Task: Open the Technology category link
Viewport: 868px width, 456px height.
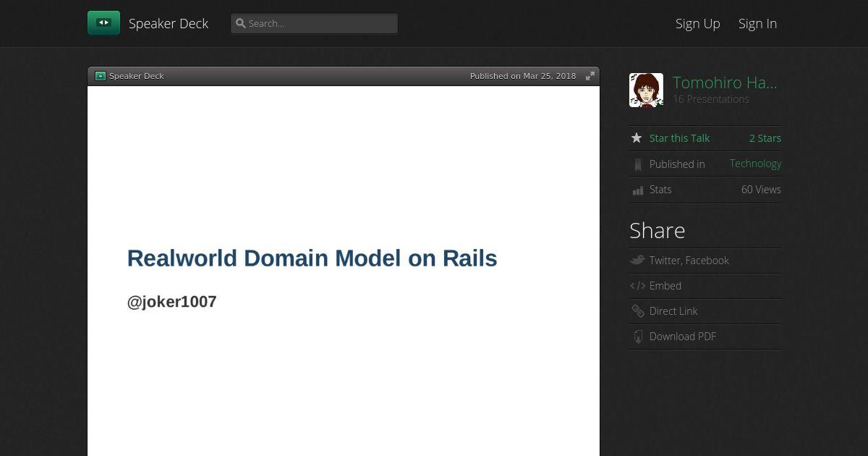Action: click(755, 164)
